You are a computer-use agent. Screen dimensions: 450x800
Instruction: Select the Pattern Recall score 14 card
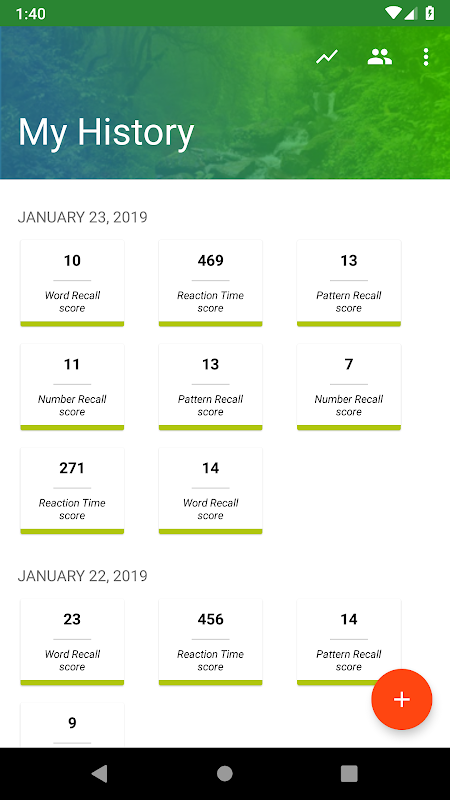(x=349, y=642)
